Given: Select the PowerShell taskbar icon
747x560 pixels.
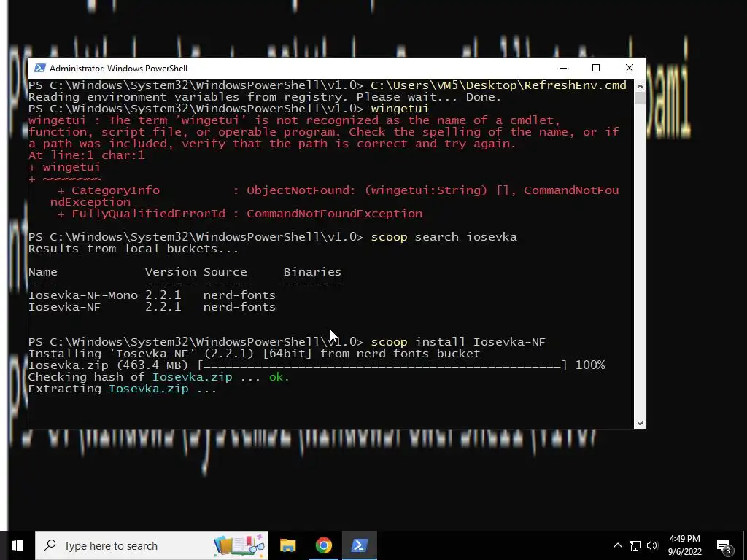Looking at the screenshot, I should [359, 545].
